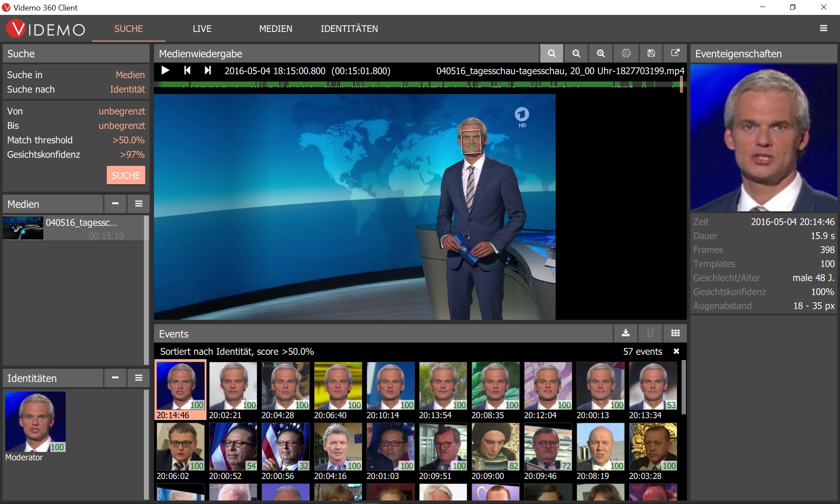
Task: Skip to the next event
Action: (x=208, y=70)
